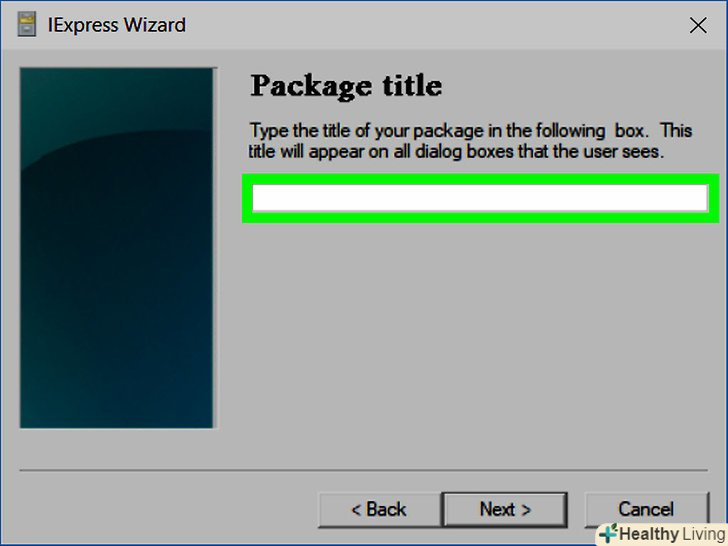Click the word "This" in the description
Image resolution: width=728 pixels, height=546 pixels.
point(676,130)
